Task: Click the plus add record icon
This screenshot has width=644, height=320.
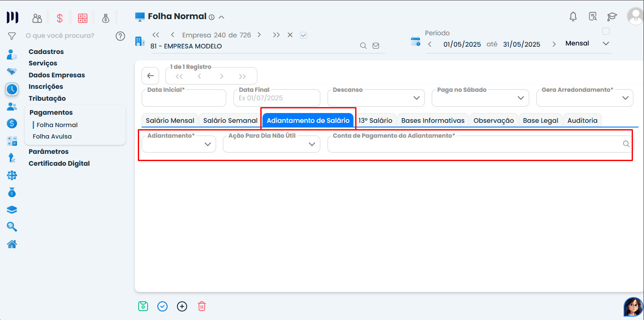Action: (x=182, y=306)
